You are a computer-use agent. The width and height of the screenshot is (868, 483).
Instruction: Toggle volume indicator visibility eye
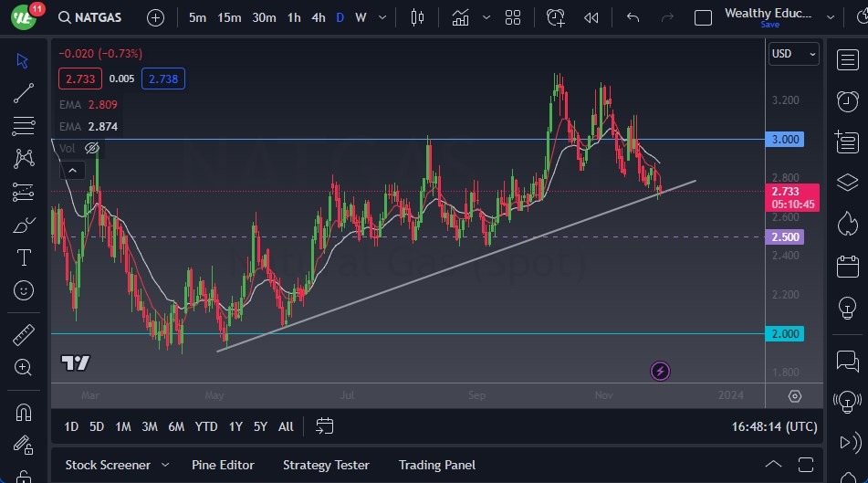click(x=92, y=148)
